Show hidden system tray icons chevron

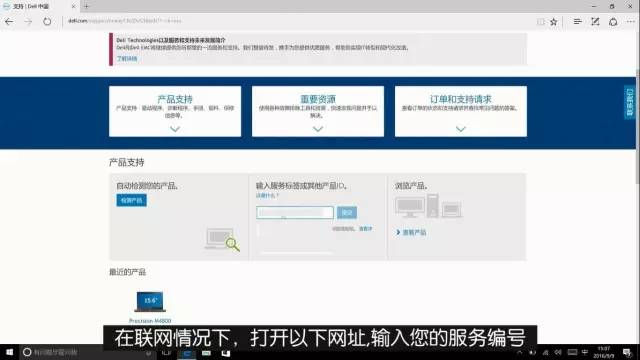[x=519, y=353]
